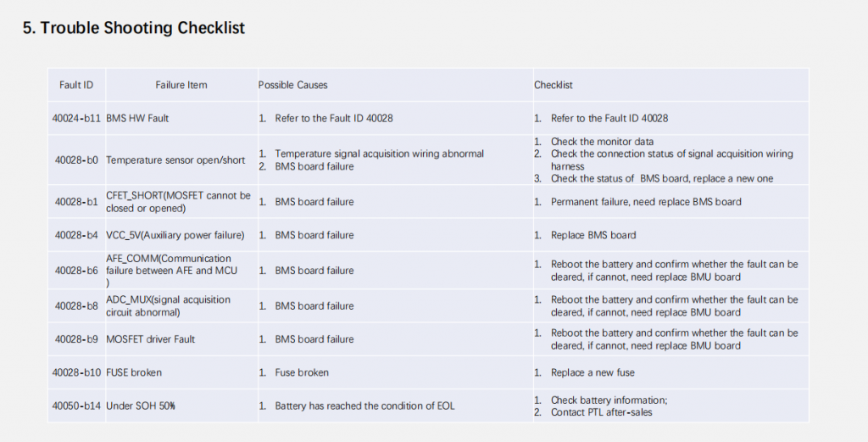Viewport: 868px width, 442px height.
Task: Click the "Fault ID" column header
Action: 76,85
